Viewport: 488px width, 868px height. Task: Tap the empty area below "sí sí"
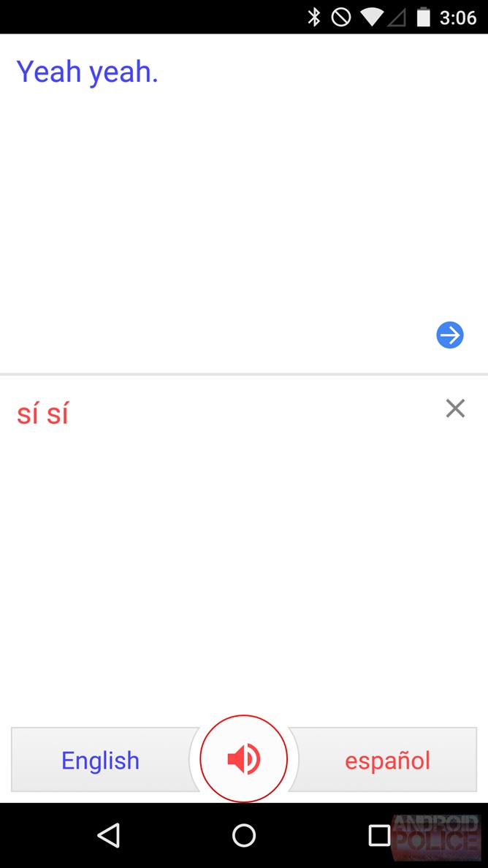[219, 570]
